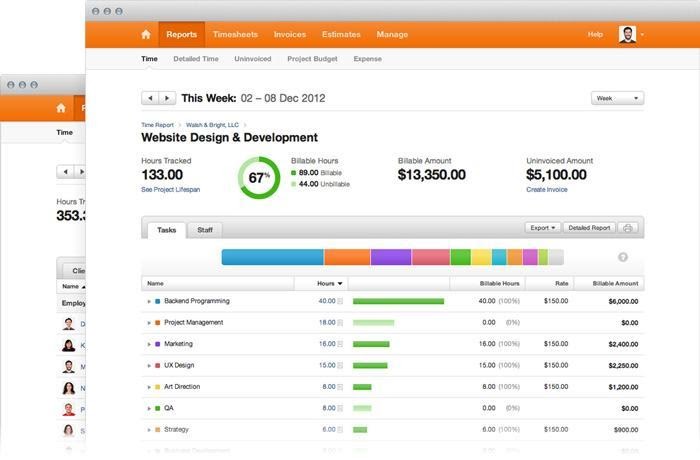Click the Time tab in the background window
Screen dimensions: 700x460
[64, 133]
